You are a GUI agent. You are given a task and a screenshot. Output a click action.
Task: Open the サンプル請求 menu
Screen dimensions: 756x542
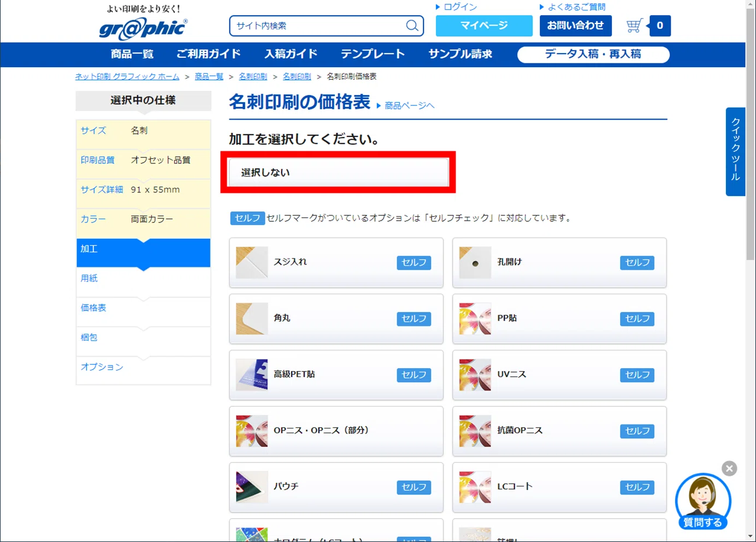460,54
